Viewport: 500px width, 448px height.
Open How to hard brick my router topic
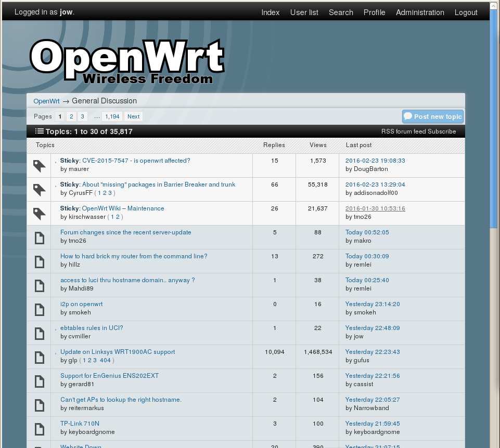coord(134,256)
